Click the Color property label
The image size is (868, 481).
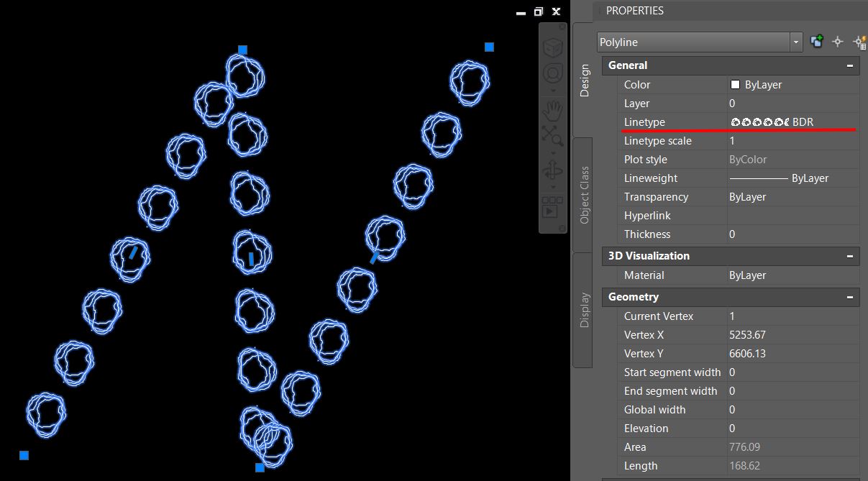click(637, 85)
